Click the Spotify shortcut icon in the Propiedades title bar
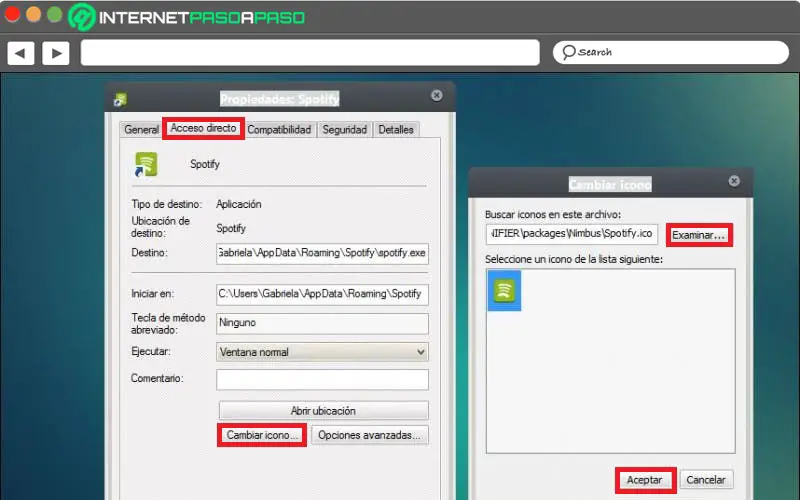The image size is (800, 500). point(120,99)
